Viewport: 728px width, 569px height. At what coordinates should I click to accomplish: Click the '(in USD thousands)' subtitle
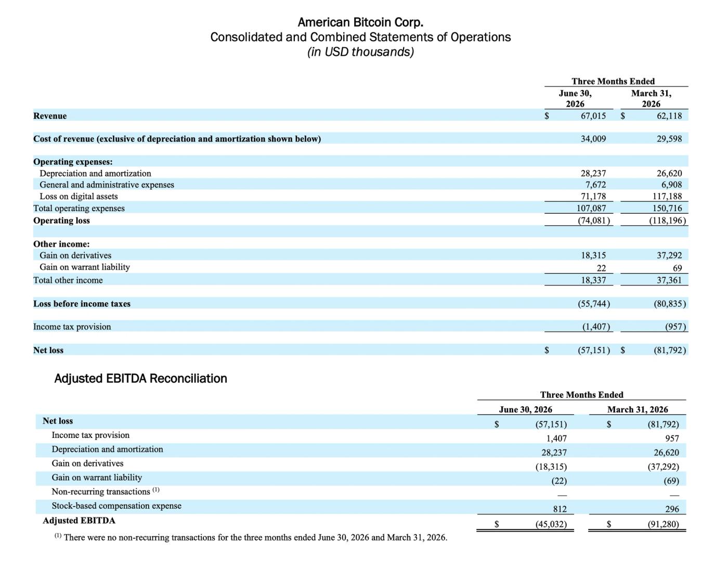(x=360, y=52)
